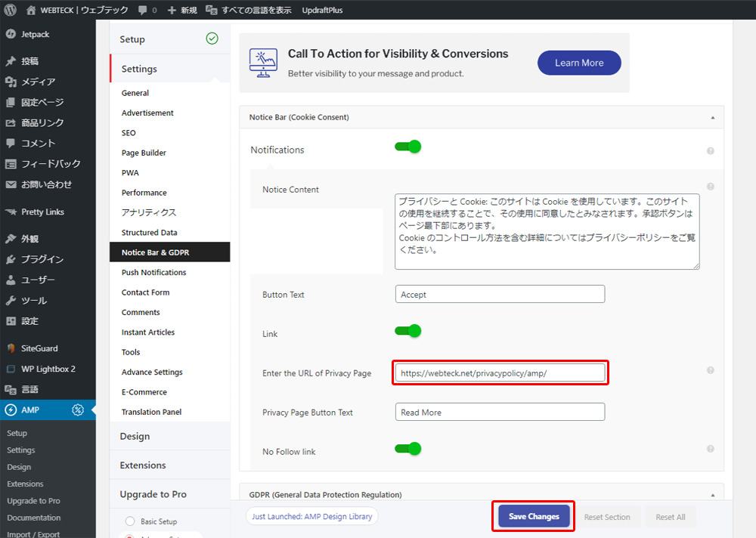
Task: Expand the Extensions section
Action: tap(169, 465)
